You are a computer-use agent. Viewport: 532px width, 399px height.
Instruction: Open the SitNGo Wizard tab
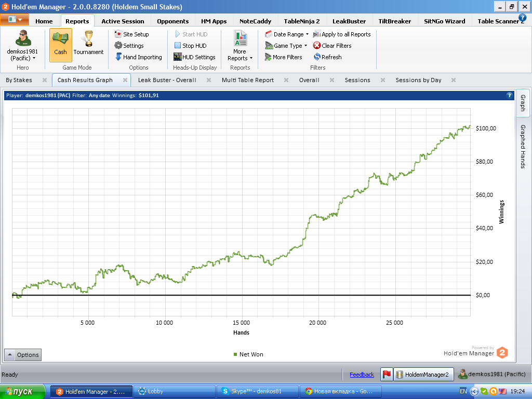[445, 21]
